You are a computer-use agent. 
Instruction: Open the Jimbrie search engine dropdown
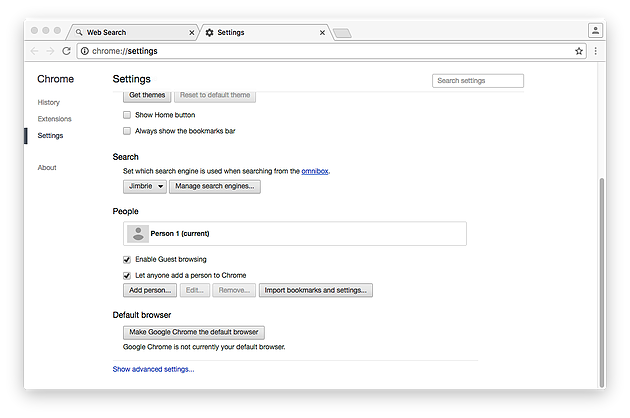coord(145,186)
